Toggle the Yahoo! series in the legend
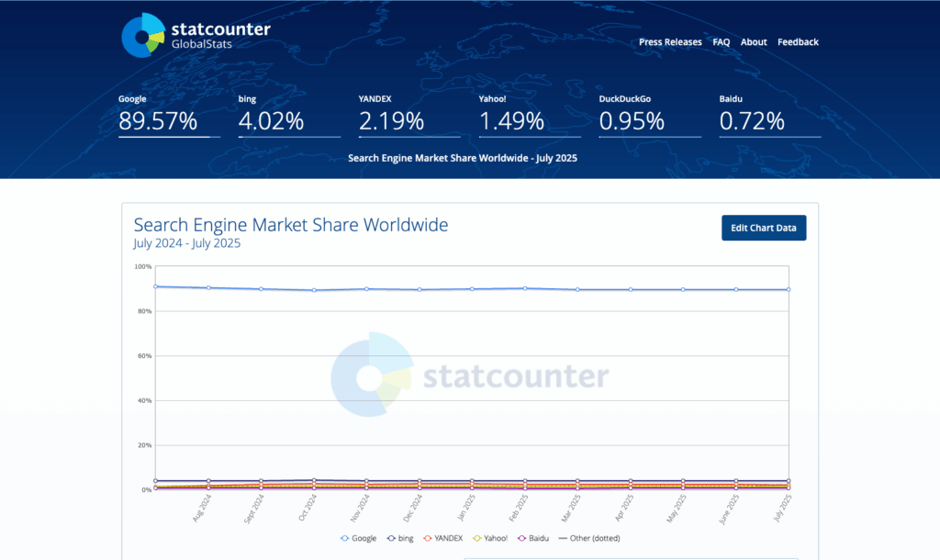Viewport: 940px width, 560px height. coord(490,538)
